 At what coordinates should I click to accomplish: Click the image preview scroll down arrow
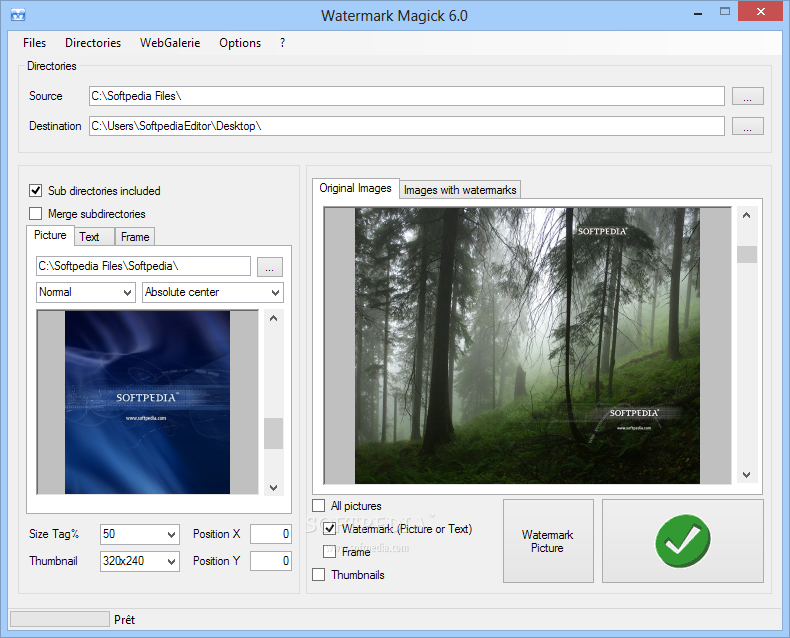point(747,475)
